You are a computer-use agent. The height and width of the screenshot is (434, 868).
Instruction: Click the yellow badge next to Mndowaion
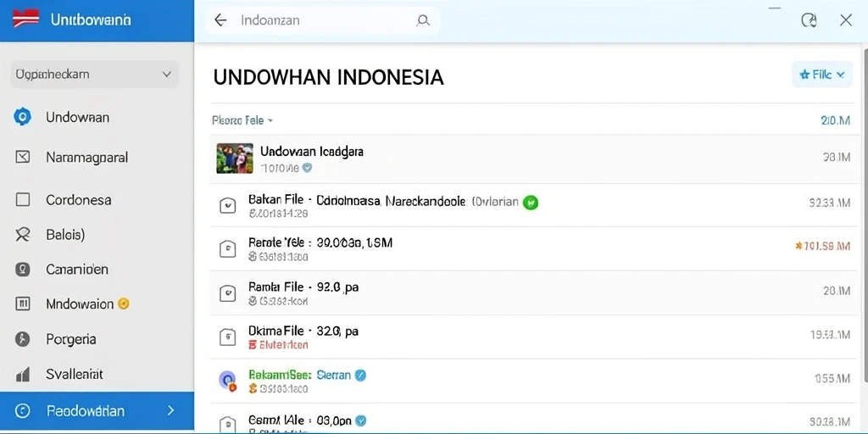click(124, 303)
